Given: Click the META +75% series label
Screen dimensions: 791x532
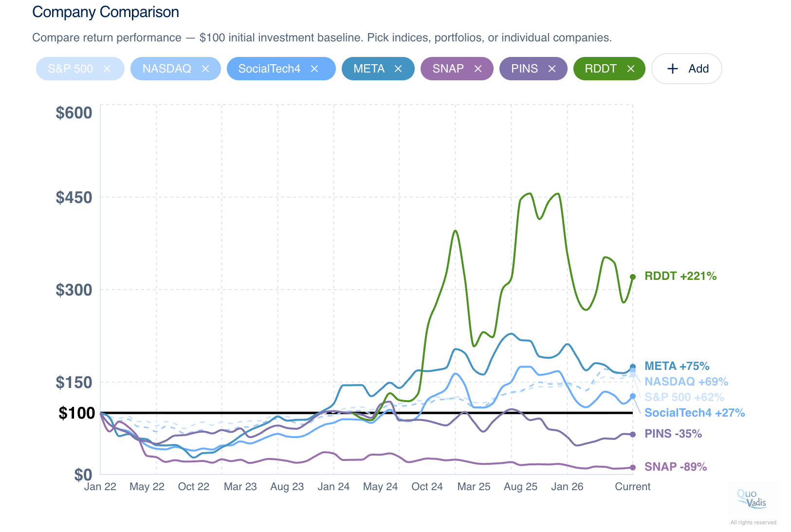Looking at the screenshot, I should (x=677, y=366).
